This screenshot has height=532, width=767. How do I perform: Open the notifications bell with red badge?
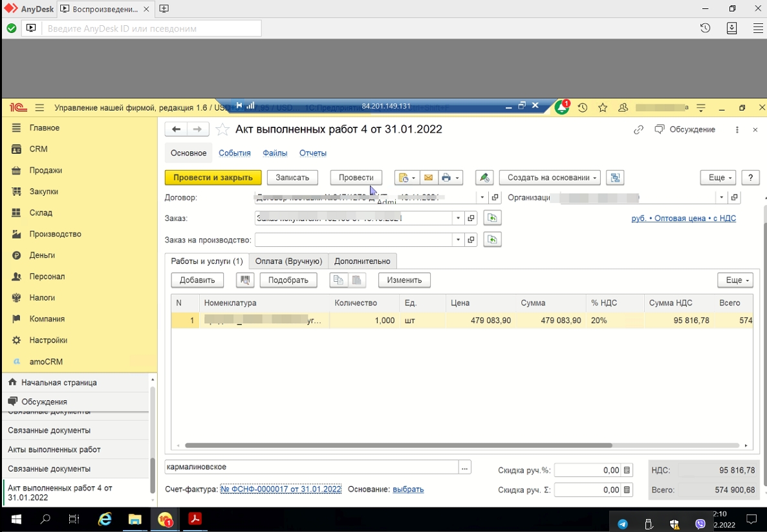pyautogui.click(x=561, y=108)
